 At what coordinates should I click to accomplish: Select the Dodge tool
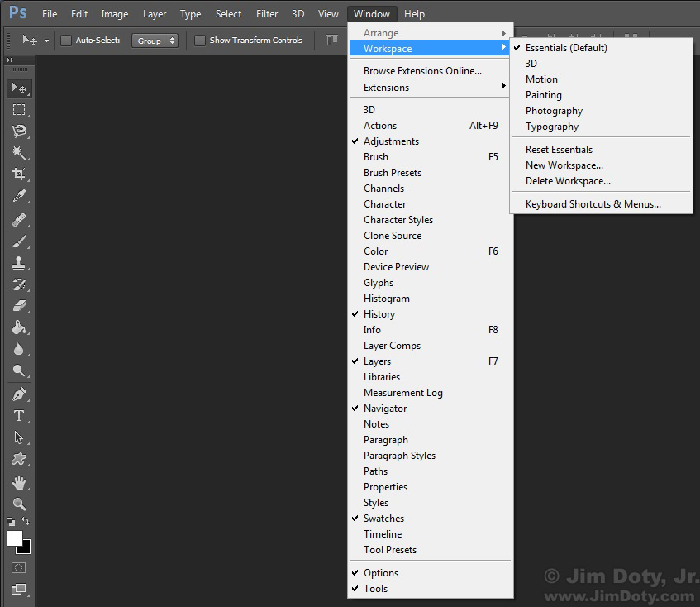(19, 370)
